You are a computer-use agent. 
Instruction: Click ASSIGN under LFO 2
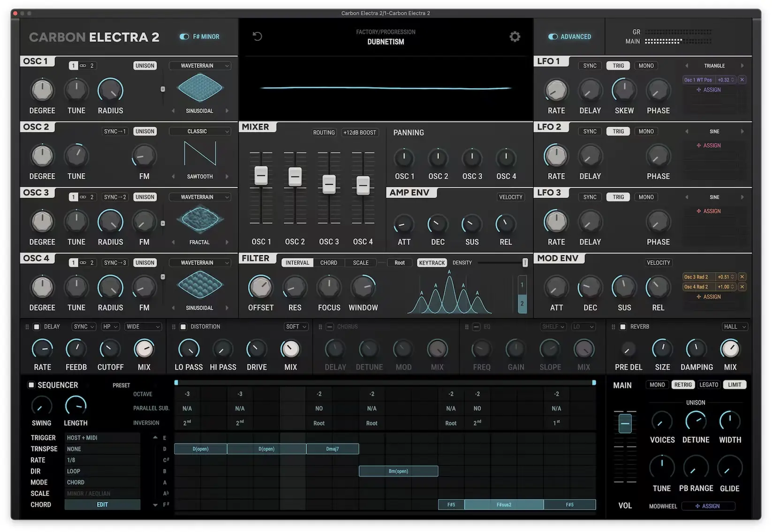tap(709, 145)
